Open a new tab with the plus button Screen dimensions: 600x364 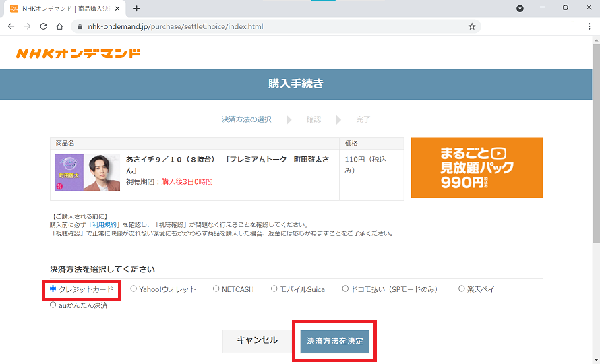137,8
